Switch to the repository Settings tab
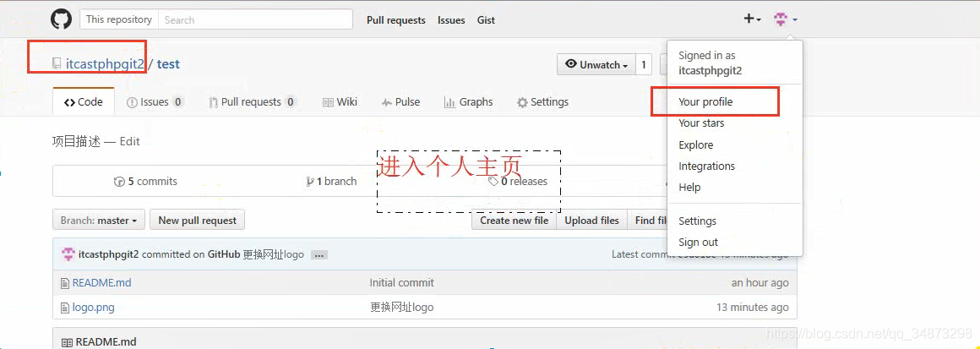The height and width of the screenshot is (349, 980). (x=542, y=102)
